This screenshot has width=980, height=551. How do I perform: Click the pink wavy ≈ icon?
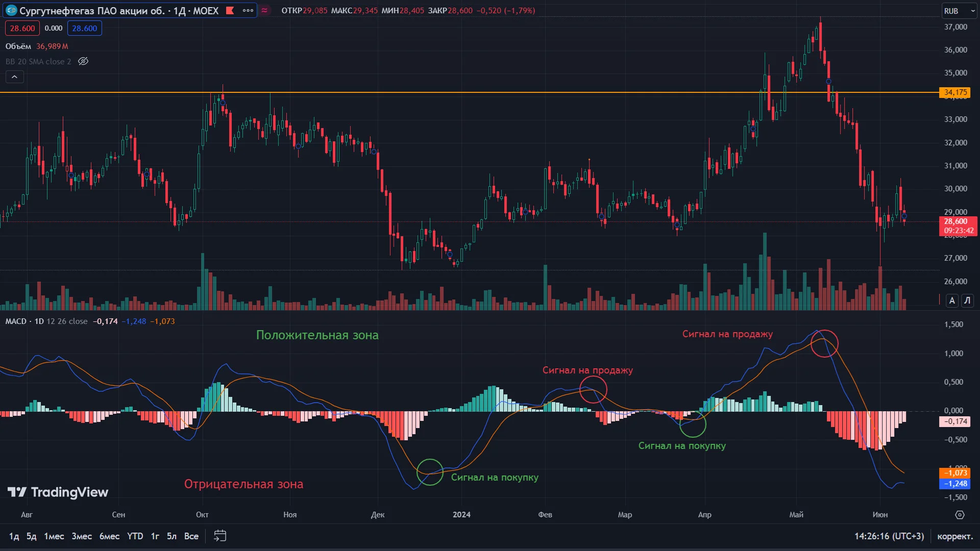click(264, 10)
